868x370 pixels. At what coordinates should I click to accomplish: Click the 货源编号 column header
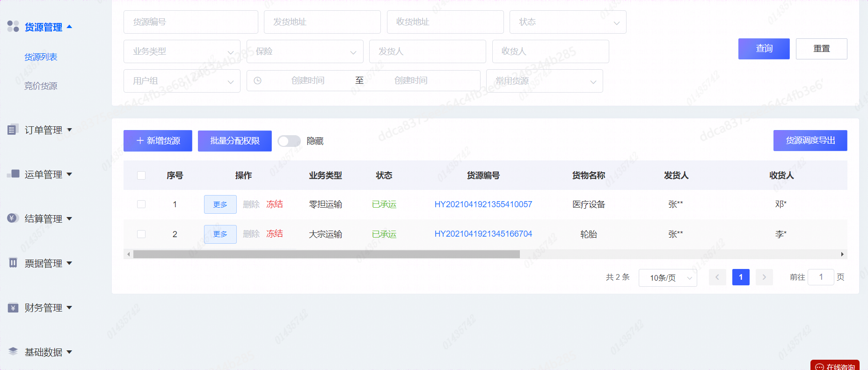(x=483, y=175)
